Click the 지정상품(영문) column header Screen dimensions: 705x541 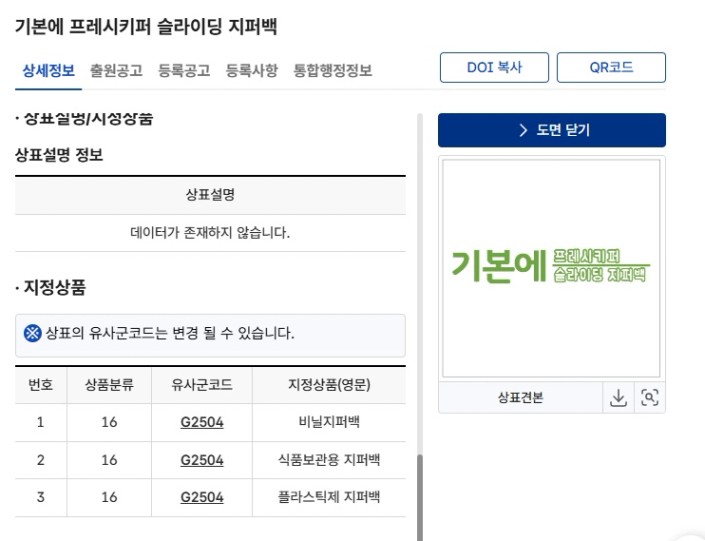(329, 385)
